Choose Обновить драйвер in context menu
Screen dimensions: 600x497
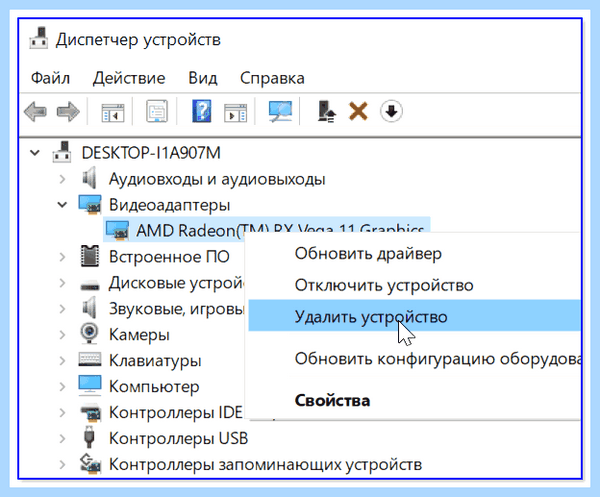point(415,254)
